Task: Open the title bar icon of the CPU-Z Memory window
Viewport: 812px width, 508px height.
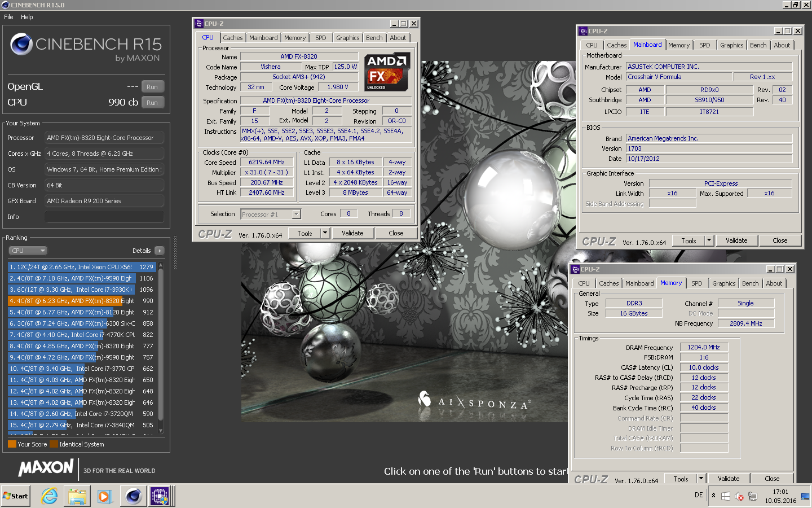Action: [x=575, y=269]
